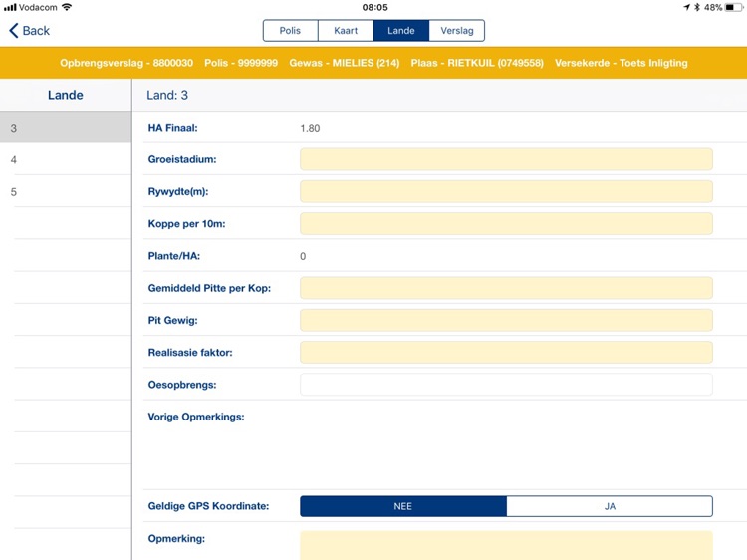Tap Opbrengsverslag - 8800030 in banner
747x560 pixels.
click(x=126, y=63)
